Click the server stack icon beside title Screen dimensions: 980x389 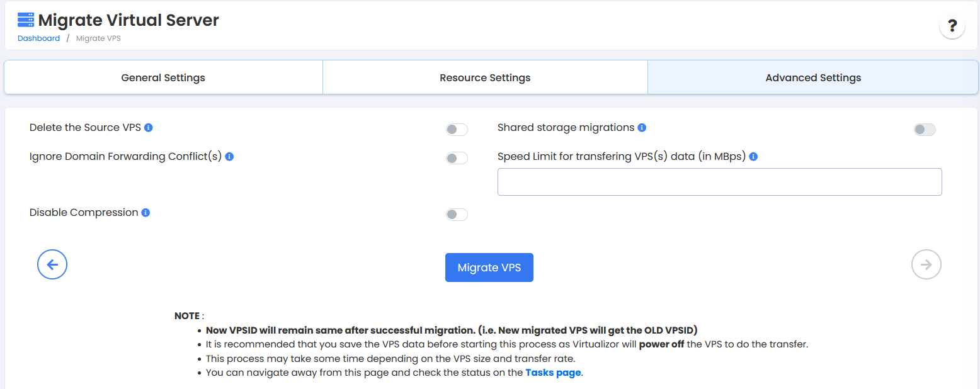coord(26,20)
